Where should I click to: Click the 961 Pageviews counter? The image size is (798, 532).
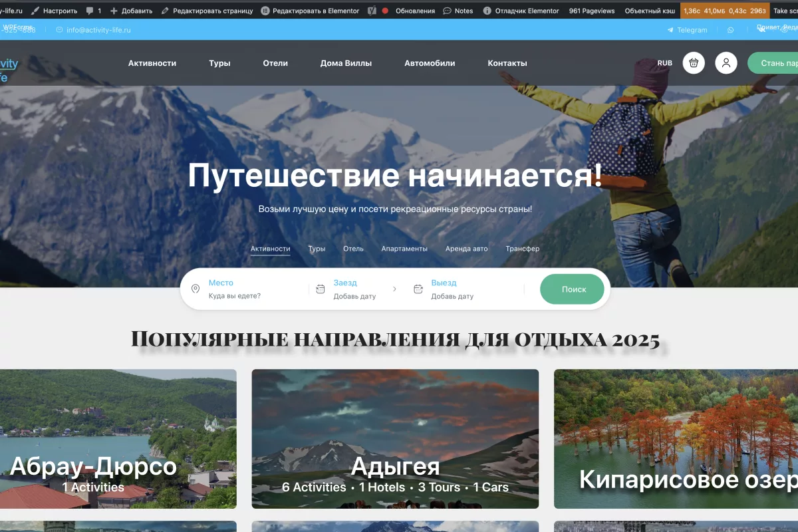tap(593, 11)
